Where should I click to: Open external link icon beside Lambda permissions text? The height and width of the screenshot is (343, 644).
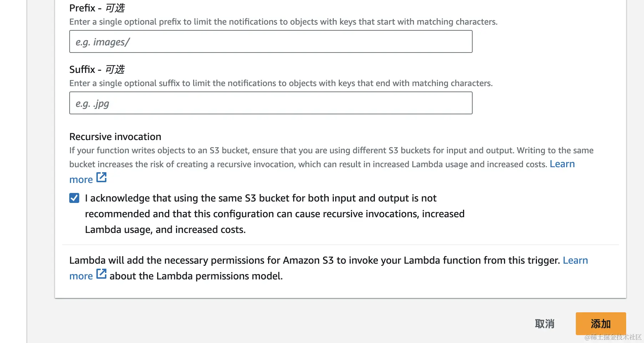tap(101, 274)
